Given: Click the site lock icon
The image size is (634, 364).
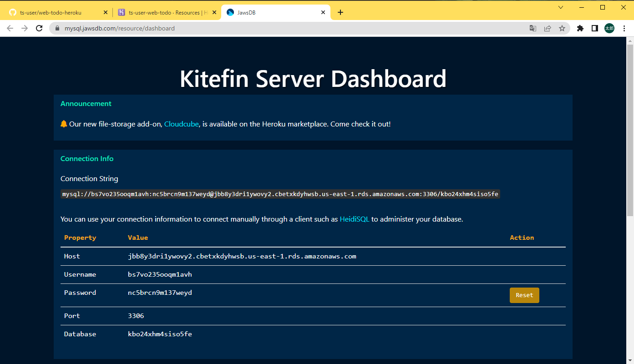Looking at the screenshot, I should 57,28.
